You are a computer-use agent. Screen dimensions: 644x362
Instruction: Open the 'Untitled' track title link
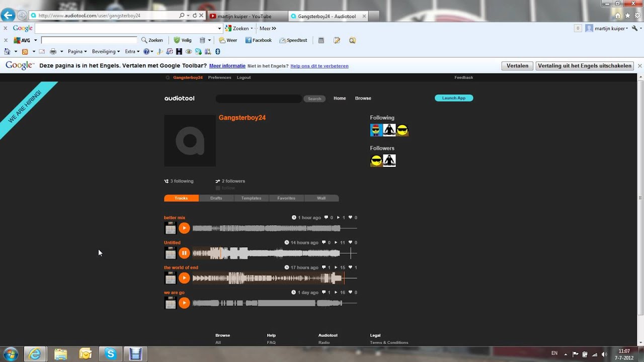click(172, 242)
